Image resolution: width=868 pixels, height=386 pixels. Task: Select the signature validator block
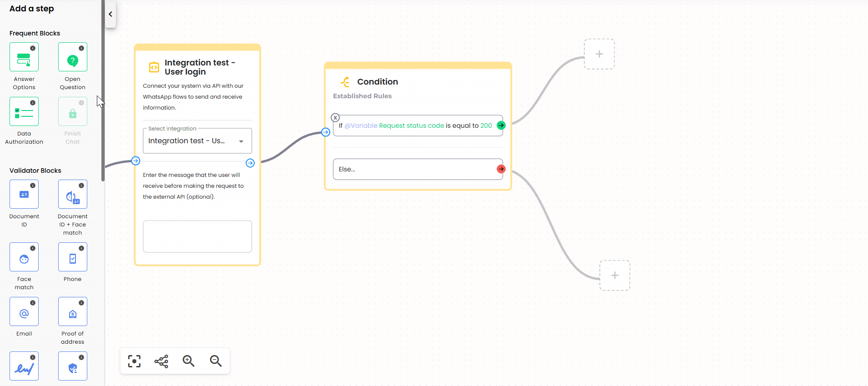point(24,366)
